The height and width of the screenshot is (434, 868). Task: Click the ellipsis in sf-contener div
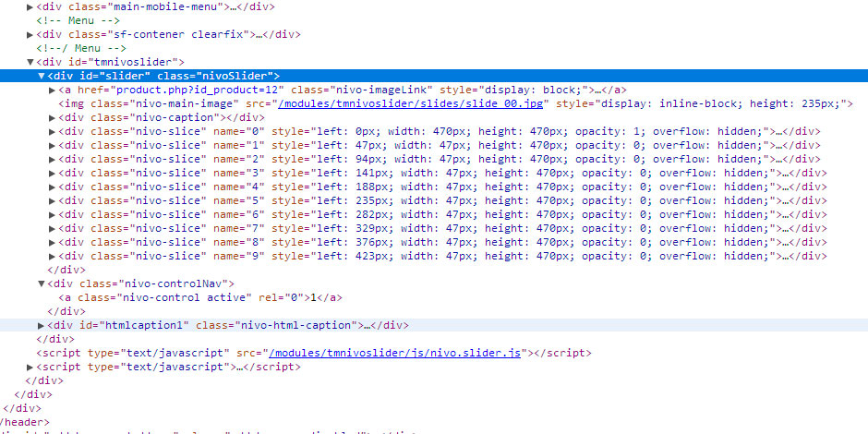259,35
